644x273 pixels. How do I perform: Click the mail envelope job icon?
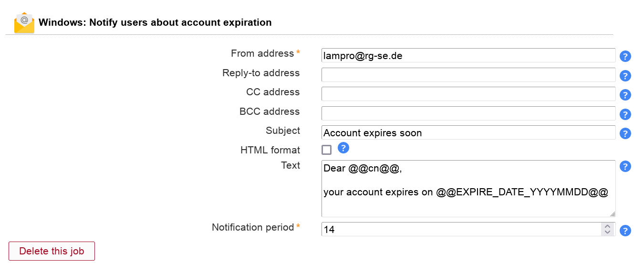coord(24,23)
